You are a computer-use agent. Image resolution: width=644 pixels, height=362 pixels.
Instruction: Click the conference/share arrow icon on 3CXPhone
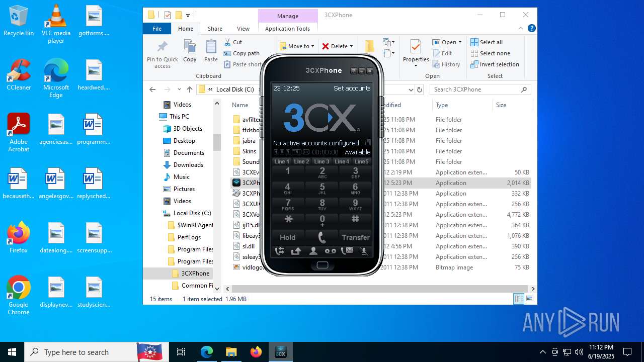click(296, 251)
